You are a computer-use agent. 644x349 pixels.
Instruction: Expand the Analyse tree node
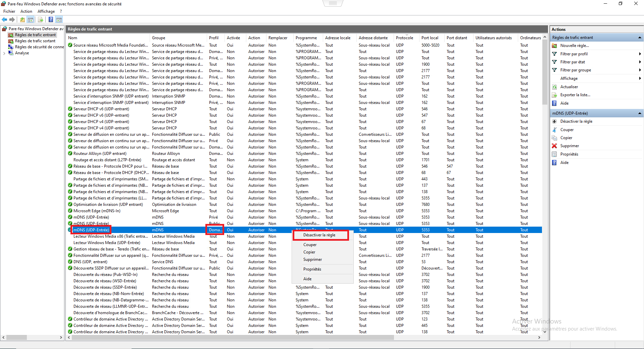4,53
